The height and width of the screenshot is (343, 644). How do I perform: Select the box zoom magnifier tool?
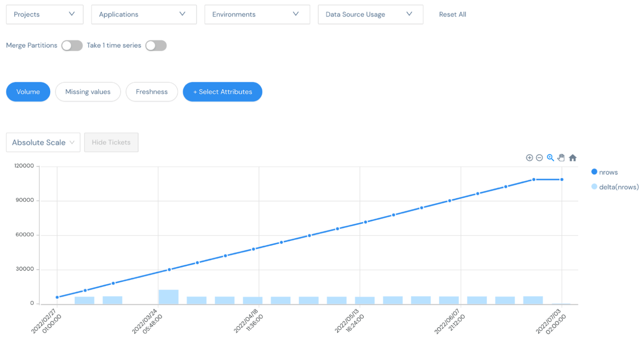click(x=551, y=158)
